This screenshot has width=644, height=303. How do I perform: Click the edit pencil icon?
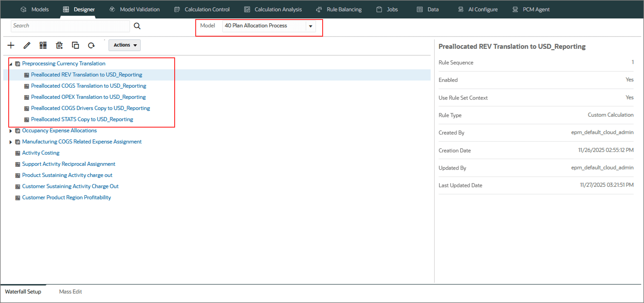[x=27, y=45]
